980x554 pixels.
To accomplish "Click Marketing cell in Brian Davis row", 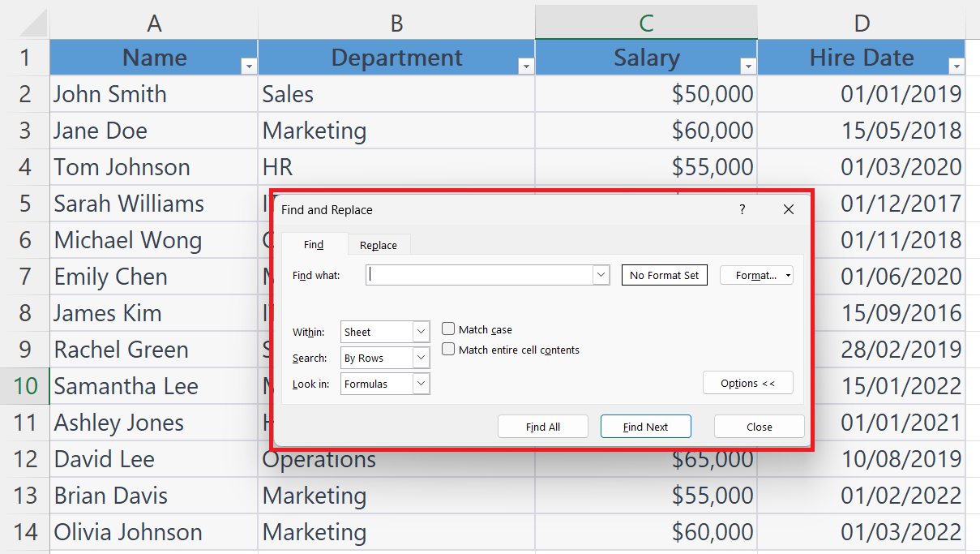I will point(396,496).
